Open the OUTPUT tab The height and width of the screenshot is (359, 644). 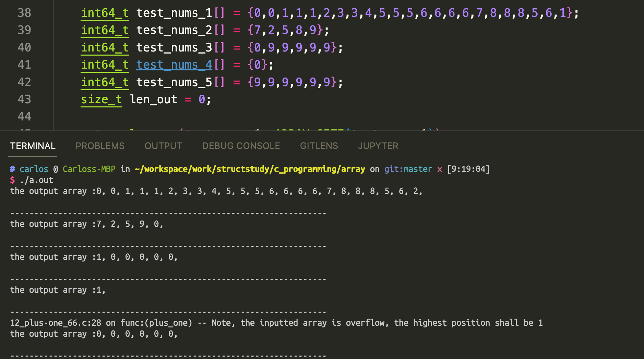click(x=163, y=146)
